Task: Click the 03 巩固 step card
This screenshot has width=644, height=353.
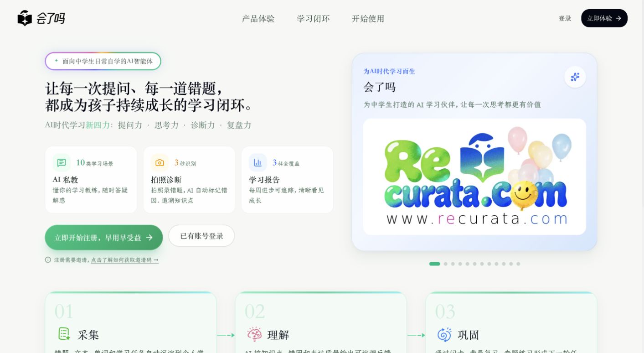Action: pyautogui.click(x=511, y=322)
